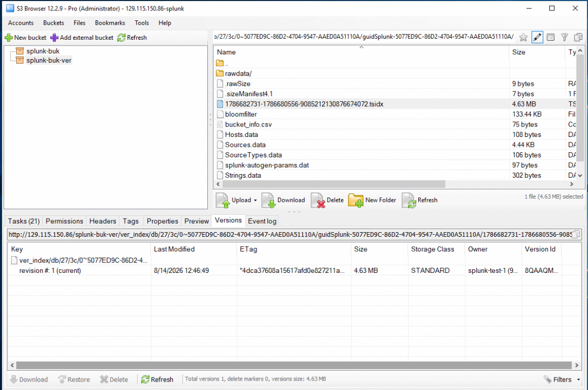Click Add external bucket icon
The image size is (588, 390).
tap(54, 38)
